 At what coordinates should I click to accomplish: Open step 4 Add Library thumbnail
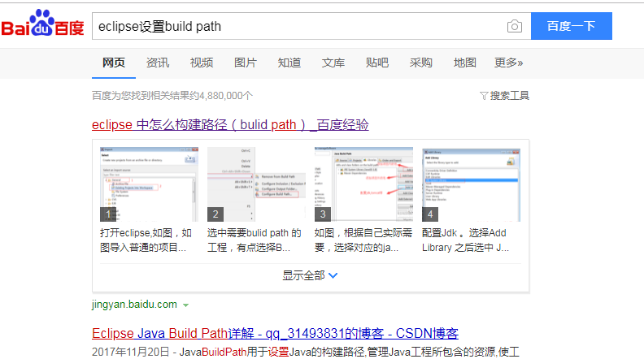[x=471, y=184]
